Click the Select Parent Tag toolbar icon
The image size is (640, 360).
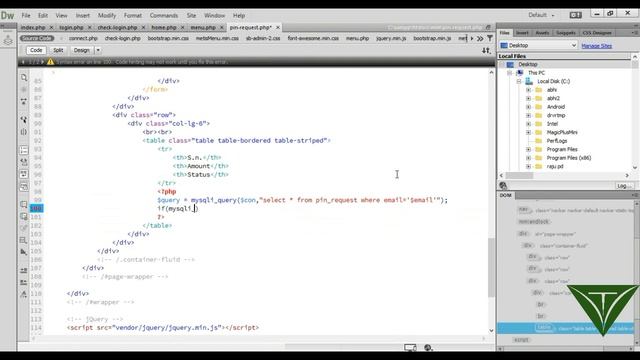[x=24, y=120]
